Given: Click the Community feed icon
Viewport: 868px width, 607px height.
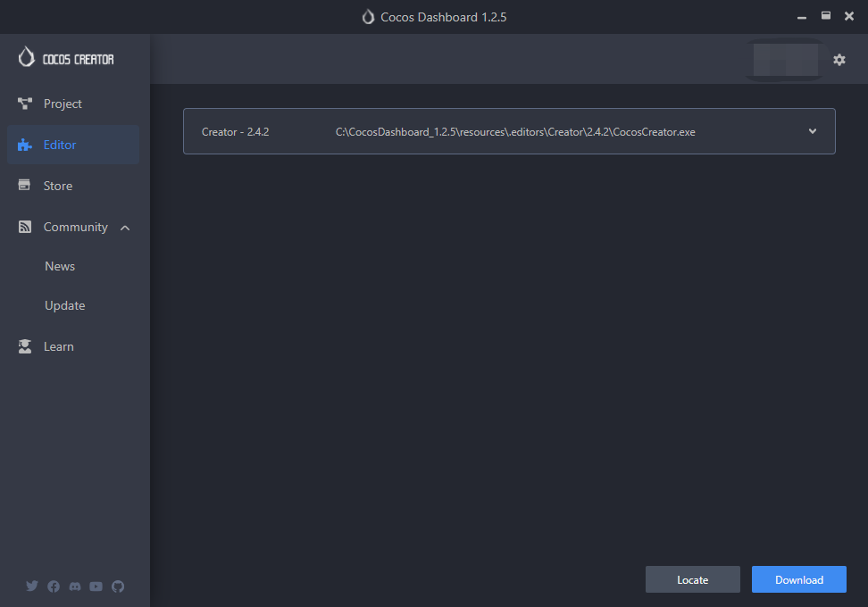Looking at the screenshot, I should pos(24,227).
